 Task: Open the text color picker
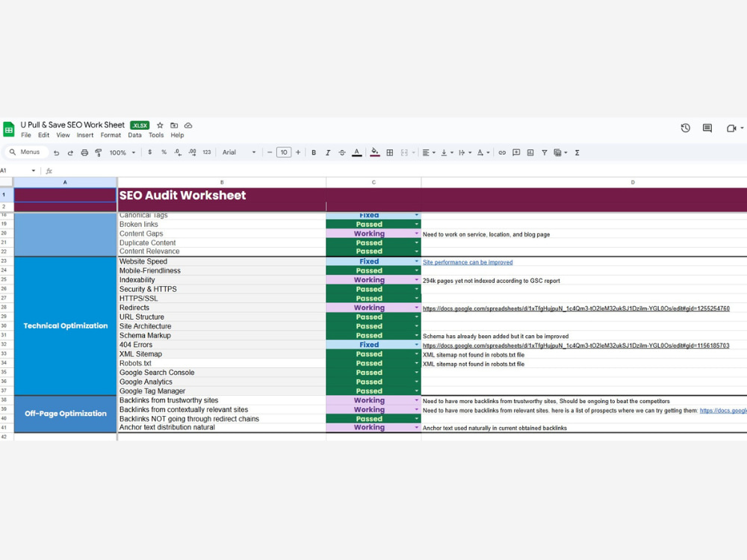[x=357, y=153]
